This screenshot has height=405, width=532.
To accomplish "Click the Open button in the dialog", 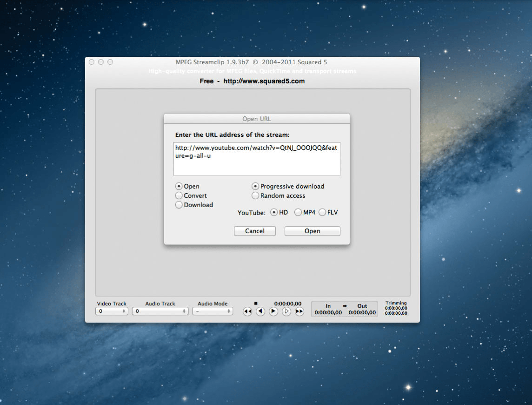I will pyautogui.click(x=312, y=231).
